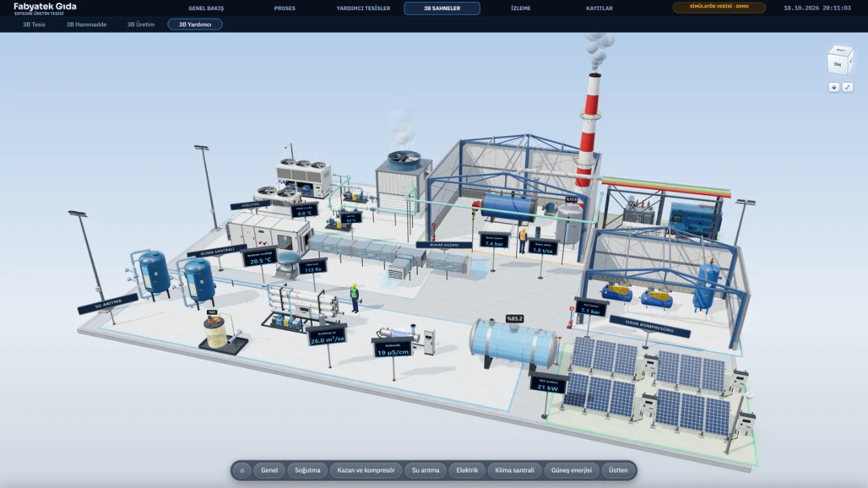
Task: Click the SOĞUTMA sign near the chillers
Action: pyautogui.click(x=250, y=204)
